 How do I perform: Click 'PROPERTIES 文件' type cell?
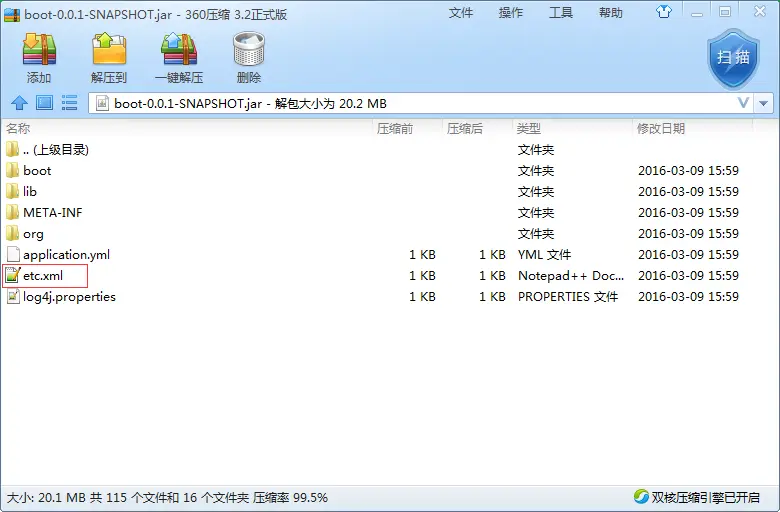568,296
